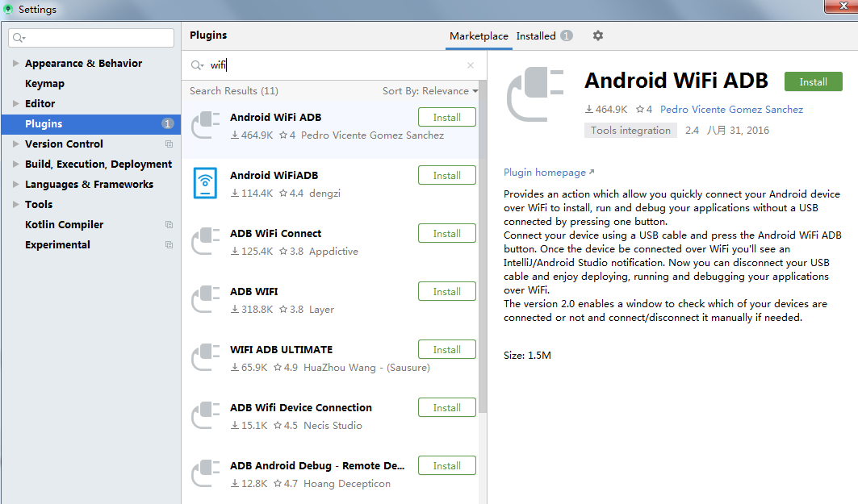The image size is (858, 504).
Task: Click the ADB Android Debug plugin icon
Action: pos(206,473)
